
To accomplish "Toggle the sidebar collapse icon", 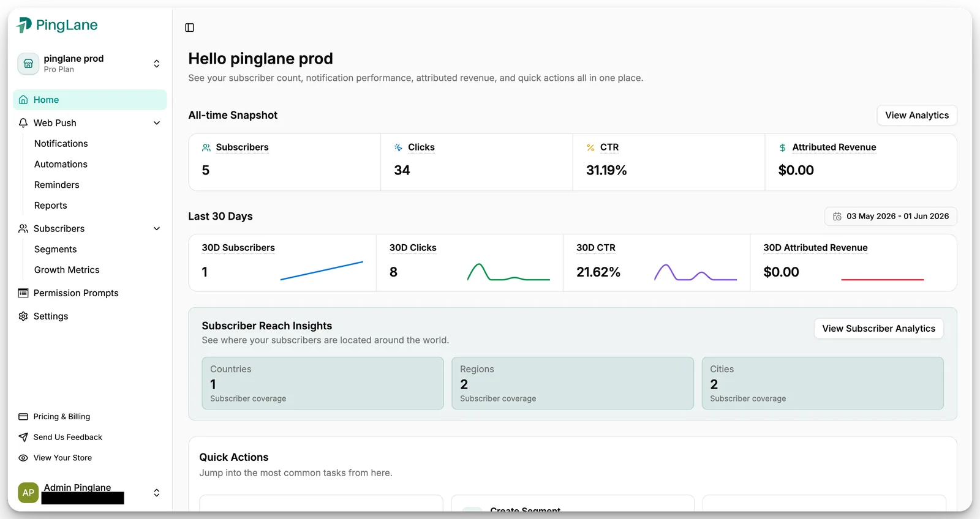I will pos(190,28).
